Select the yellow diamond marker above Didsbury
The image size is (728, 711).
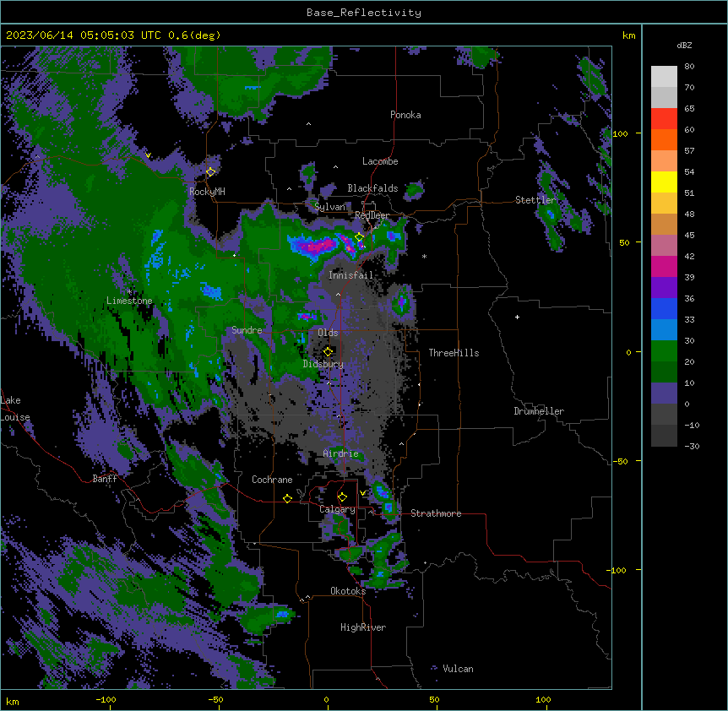tap(328, 352)
